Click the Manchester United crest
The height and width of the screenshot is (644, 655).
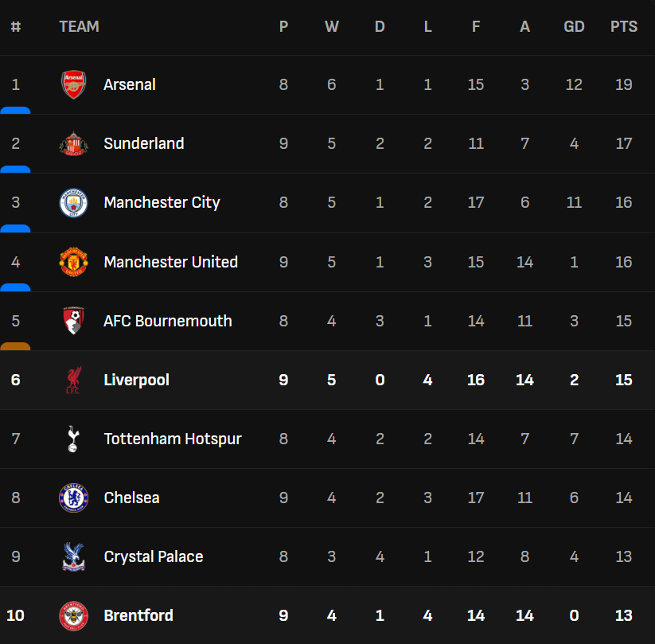click(x=73, y=262)
